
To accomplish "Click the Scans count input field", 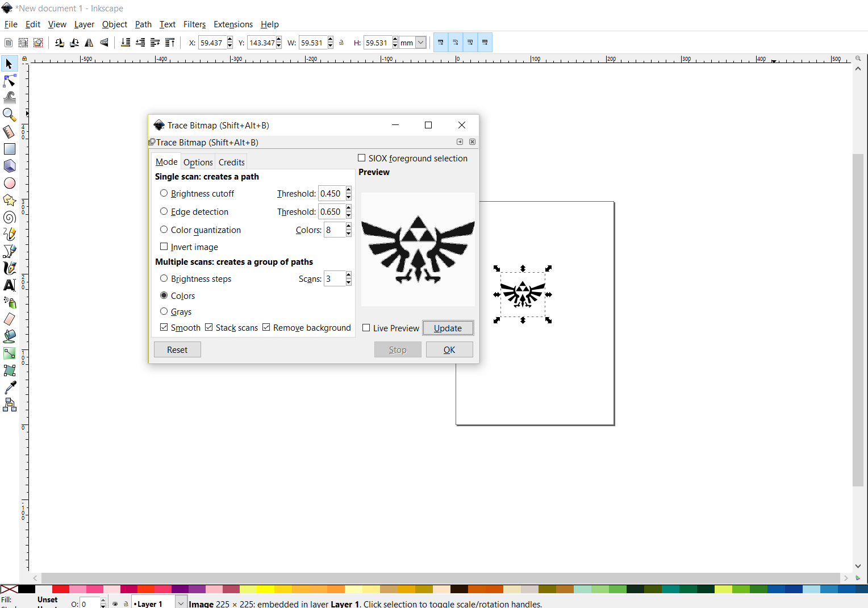I will coord(335,278).
